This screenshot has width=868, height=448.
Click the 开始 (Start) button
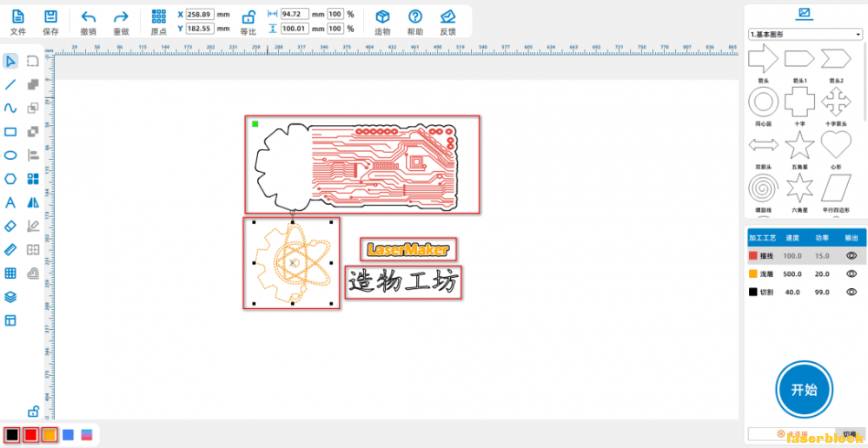coord(805,389)
